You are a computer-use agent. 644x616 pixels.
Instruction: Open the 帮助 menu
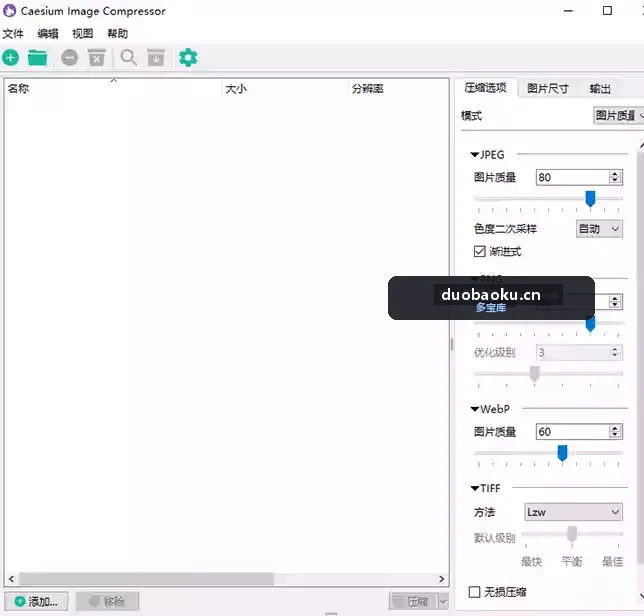click(x=117, y=34)
